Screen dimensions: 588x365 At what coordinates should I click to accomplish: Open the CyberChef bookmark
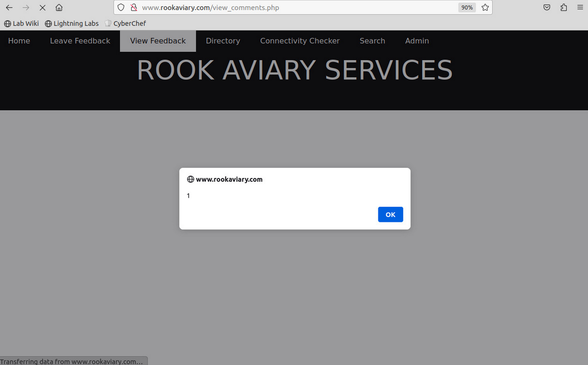pos(125,23)
